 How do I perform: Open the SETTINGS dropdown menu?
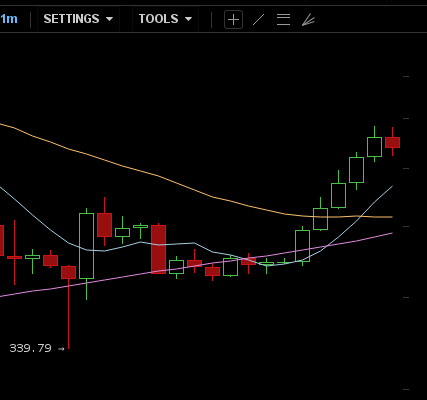(x=78, y=19)
